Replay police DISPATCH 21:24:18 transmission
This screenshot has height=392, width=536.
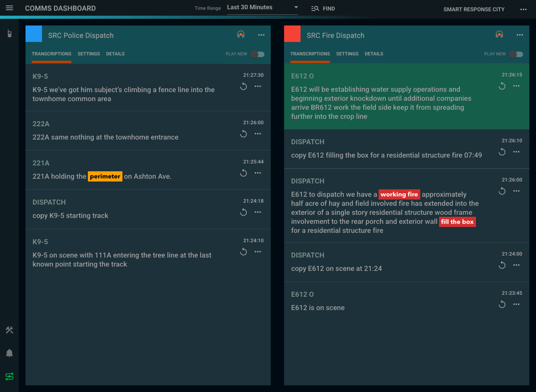(244, 212)
